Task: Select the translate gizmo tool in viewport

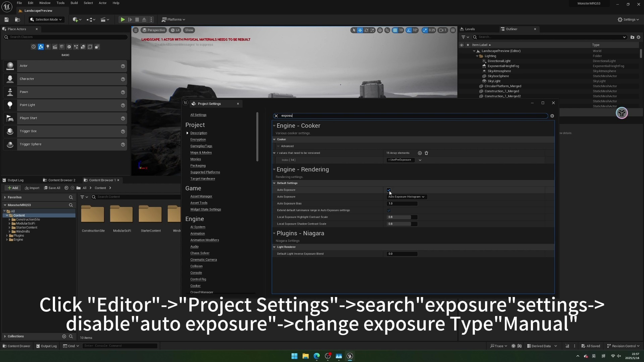Action: [x=360, y=30]
